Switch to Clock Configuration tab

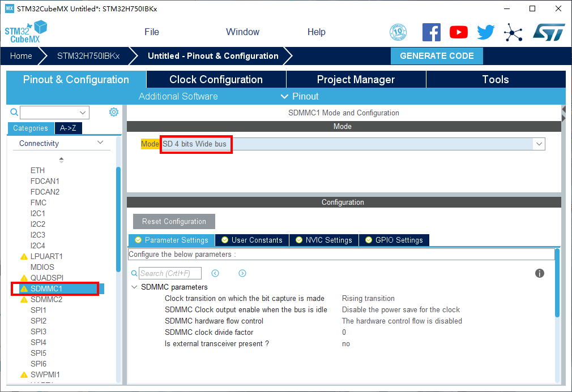(216, 80)
